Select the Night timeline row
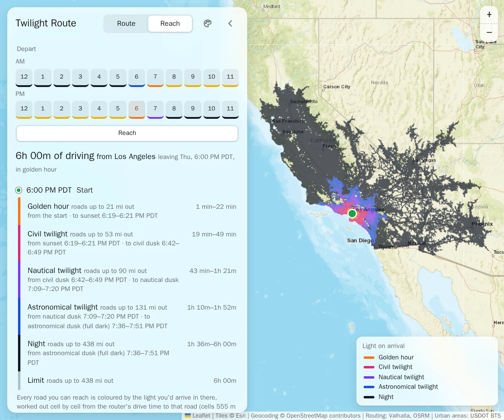The image size is (504, 420). [x=127, y=353]
